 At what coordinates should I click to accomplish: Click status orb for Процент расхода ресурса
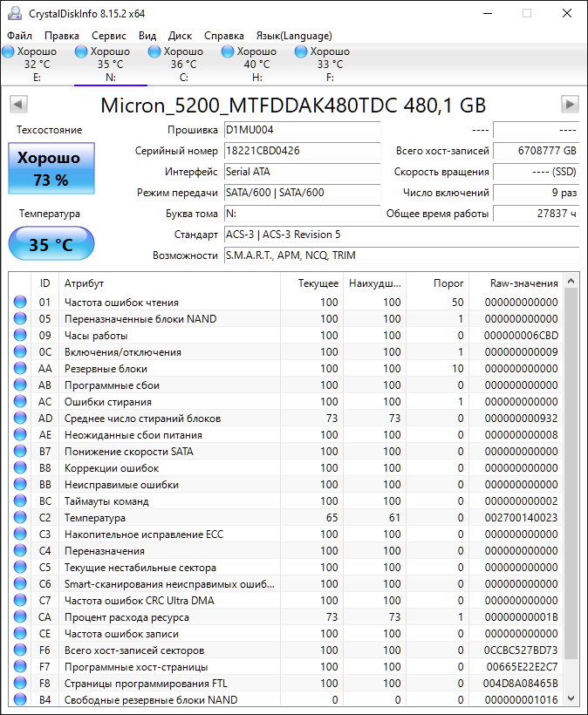click(20, 616)
